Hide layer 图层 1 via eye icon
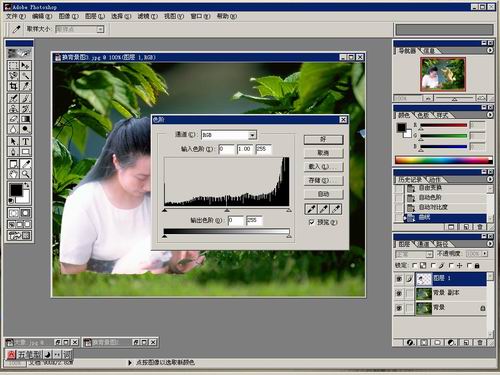The image size is (500, 375). (399, 279)
